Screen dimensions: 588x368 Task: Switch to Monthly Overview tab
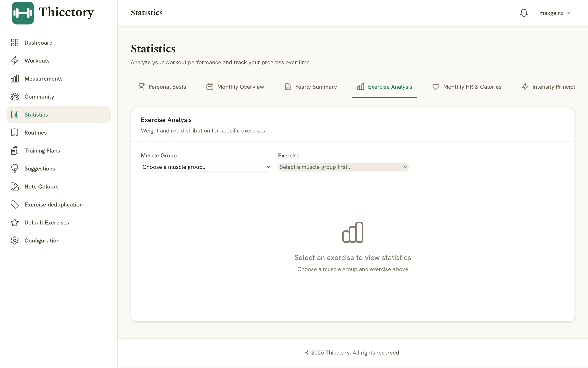235,87
